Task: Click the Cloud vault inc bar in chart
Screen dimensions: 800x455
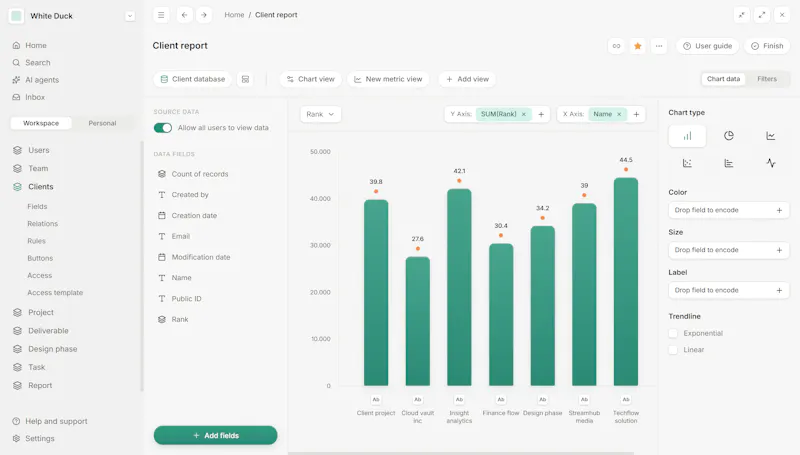Action: (x=418, y=321)
